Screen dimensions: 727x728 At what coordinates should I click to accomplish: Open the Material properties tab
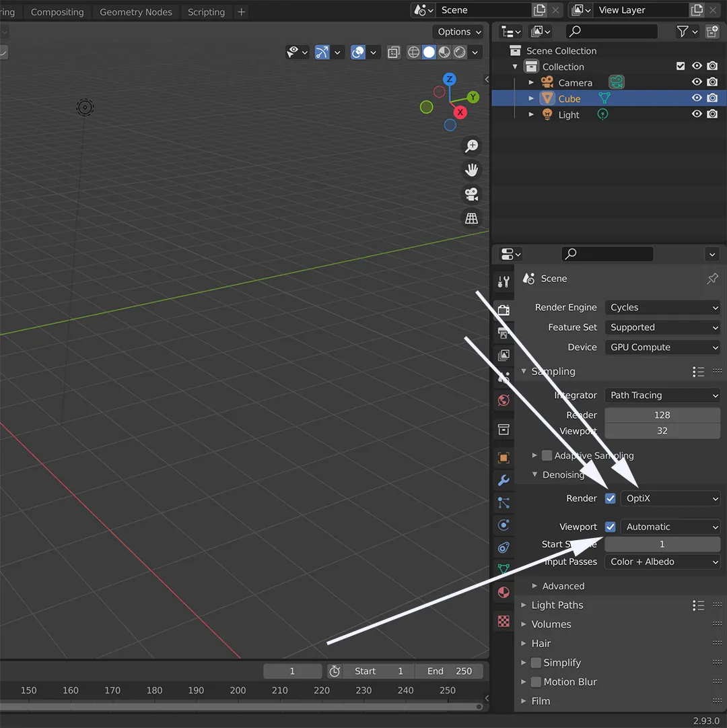click(x=504, y=593)
